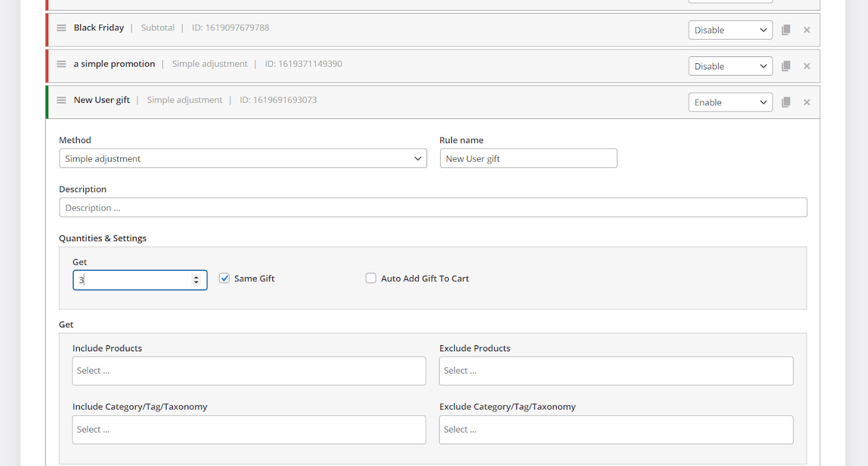868x466 pixels.
Task: Uncheck the Same Gift checkbox
Action: (224, 279)
